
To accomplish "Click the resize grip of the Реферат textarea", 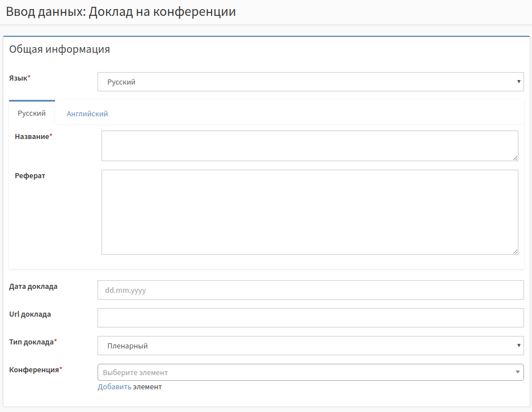I will click(516, 251).
